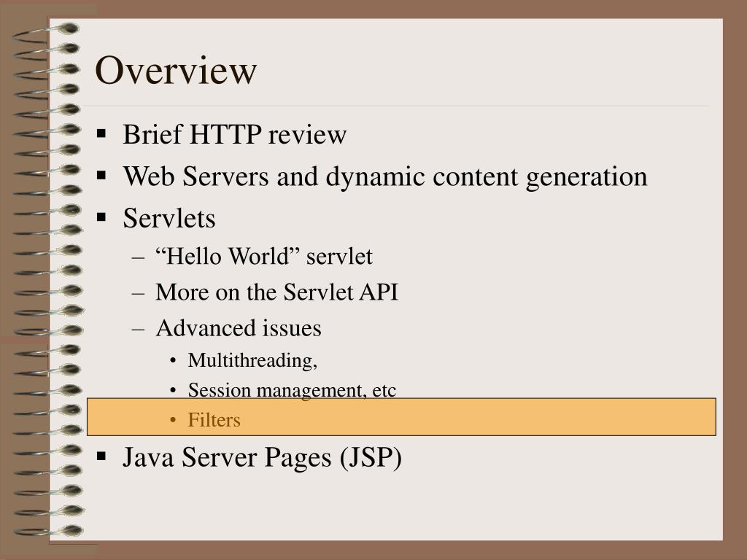The width and height of the screenshot is (747, 560).
Task: Click the '“Hello World” servlet' sub-bullet
Action: pos(264,256)
